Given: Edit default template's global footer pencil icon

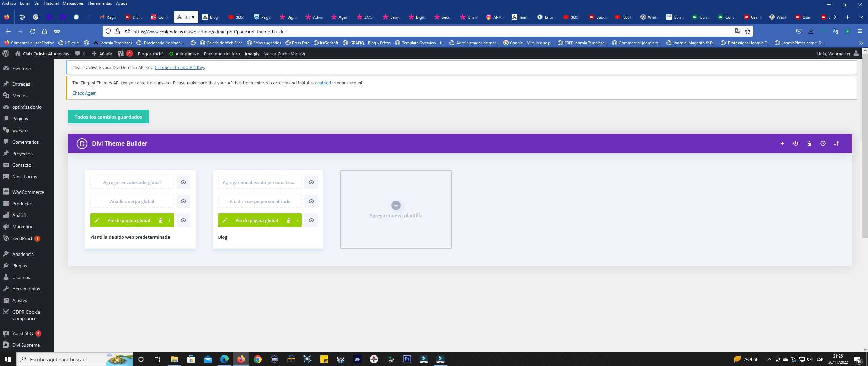Looking at the screenshot, I should [97, 220].
